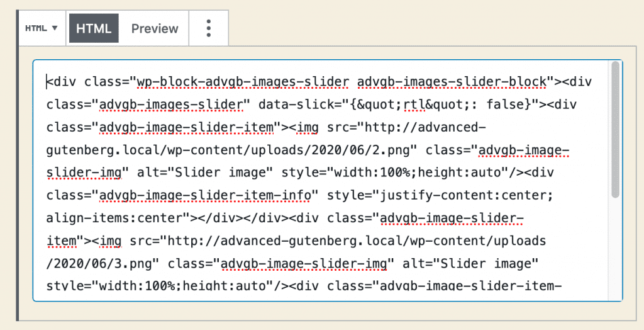The width and height of the screenshot is (644, 330).
Task: Click the &quot;rtl&quot; text in the code
Action: 414,104
